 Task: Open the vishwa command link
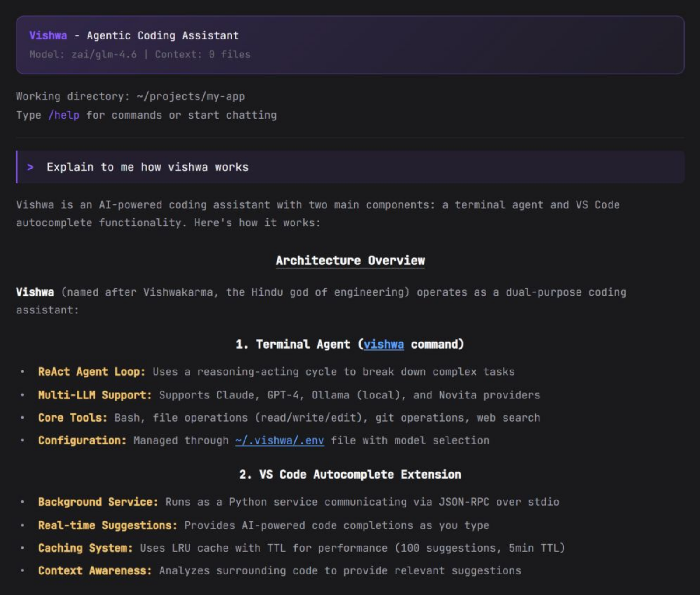coord(383,345)
